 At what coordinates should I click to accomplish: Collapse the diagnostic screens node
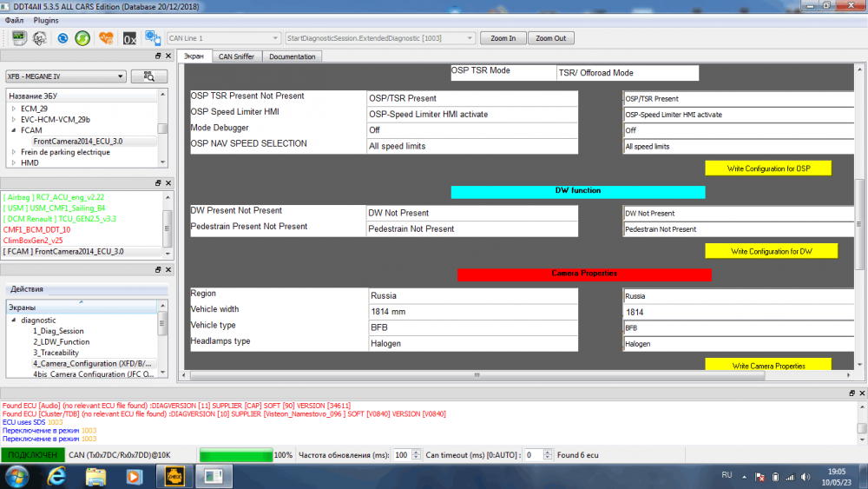point(14,320)
